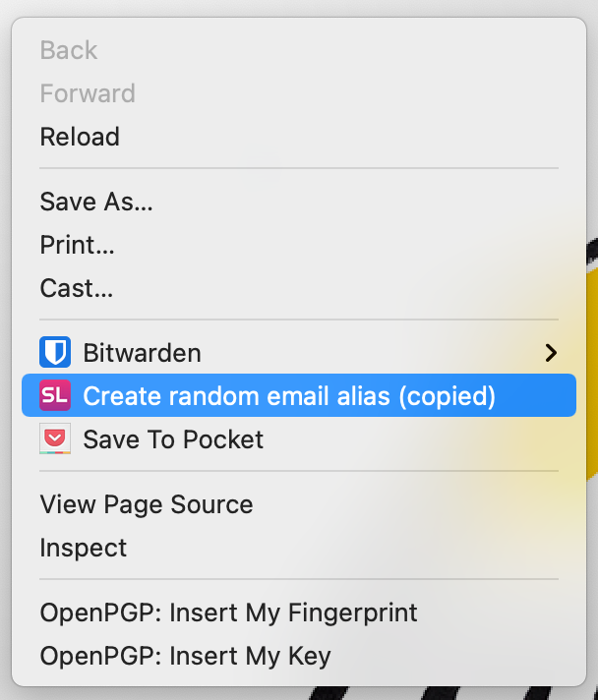The width and height of the screenshot is (598, 700).
Task: Choose OpenPGP: Insert My Fingerprint
Action: coord(228,612)
